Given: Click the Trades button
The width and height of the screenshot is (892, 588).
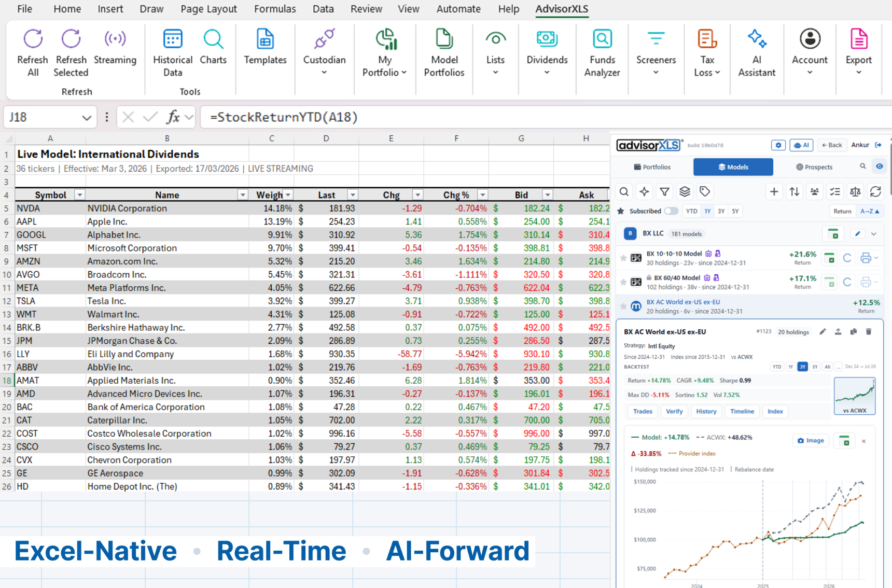Looking at the screenshot, I should click(643, 411).
